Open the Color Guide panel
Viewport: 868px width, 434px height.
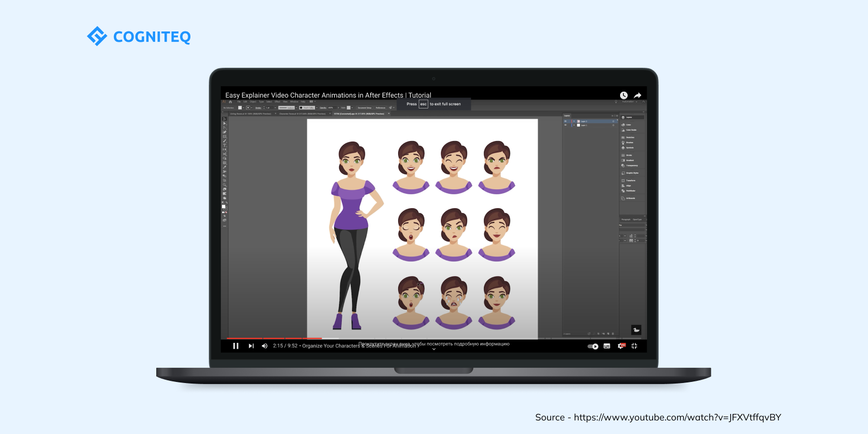tap(629, 130)
